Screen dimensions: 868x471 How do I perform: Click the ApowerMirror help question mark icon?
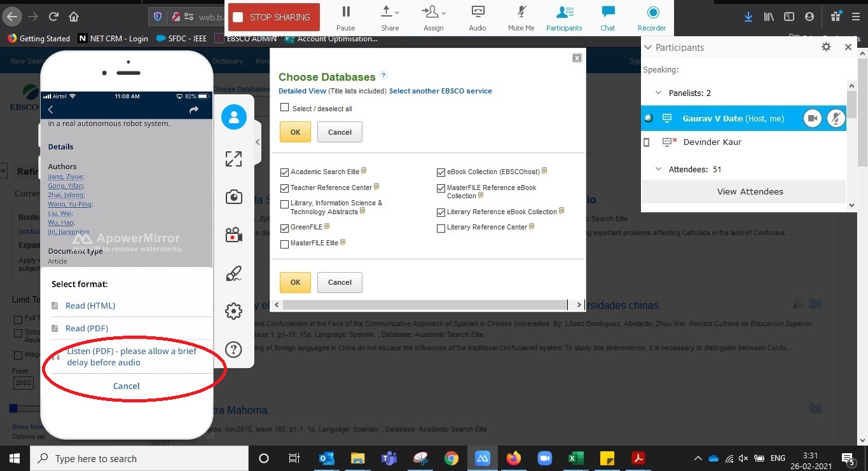pyautogui.click(x=233, y=350)
